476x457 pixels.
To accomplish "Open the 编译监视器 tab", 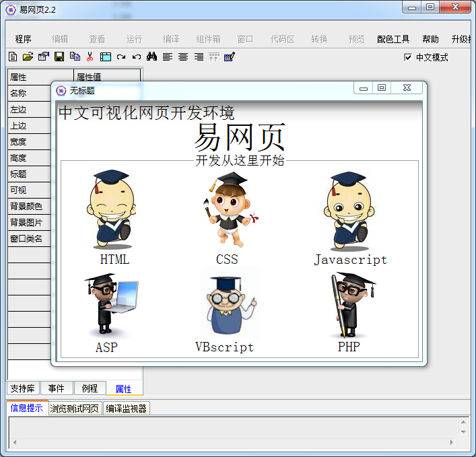I will tap(126, 408).
